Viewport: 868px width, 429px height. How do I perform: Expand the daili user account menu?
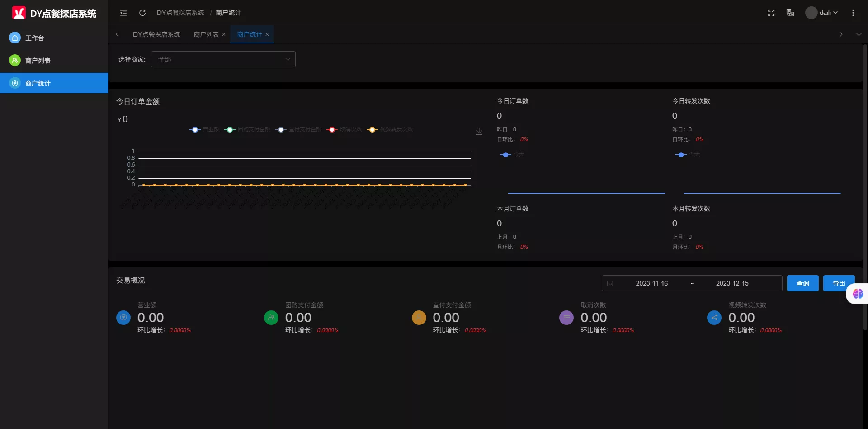coord(822,13)
